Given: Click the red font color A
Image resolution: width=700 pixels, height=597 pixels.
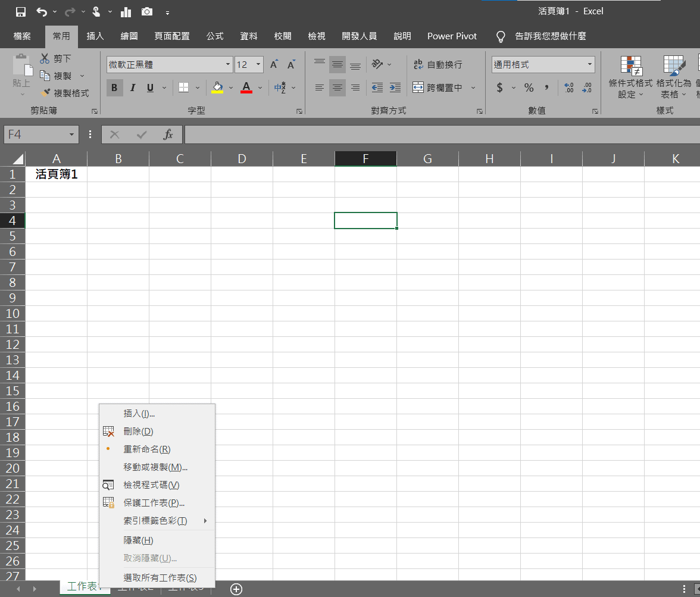Looking at the screenshot, I should pos(246,87).
